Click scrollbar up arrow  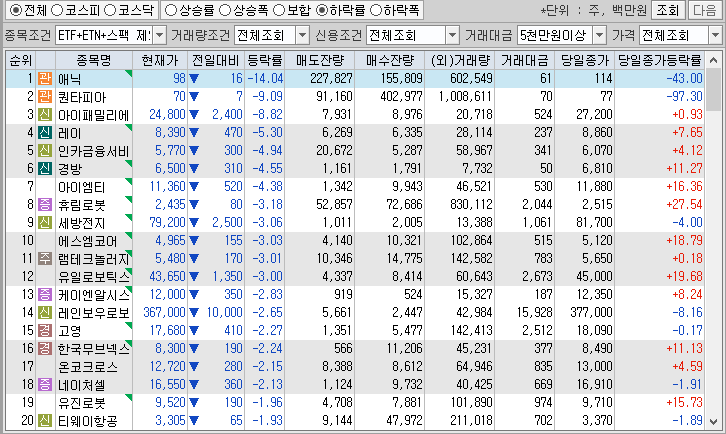point(713,60)
